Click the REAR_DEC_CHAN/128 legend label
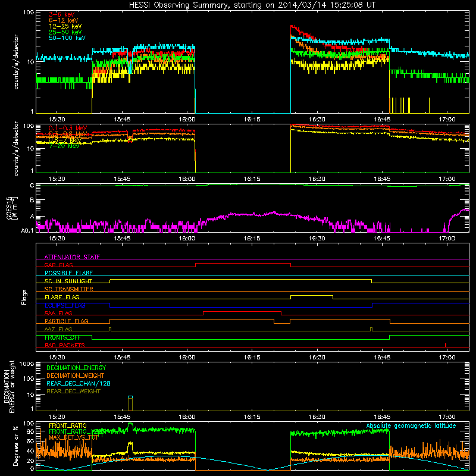The image size is (476, 476). (79, 384)
